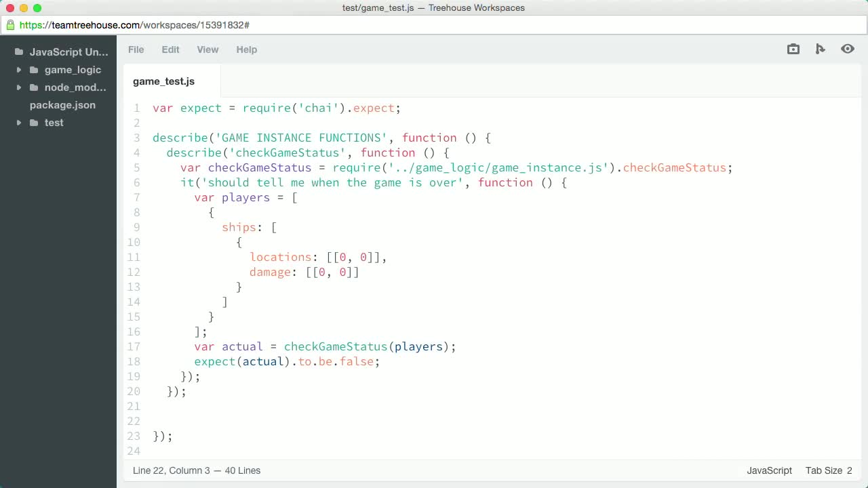
Task: Open the Help menu
Action: click(247, 49)
